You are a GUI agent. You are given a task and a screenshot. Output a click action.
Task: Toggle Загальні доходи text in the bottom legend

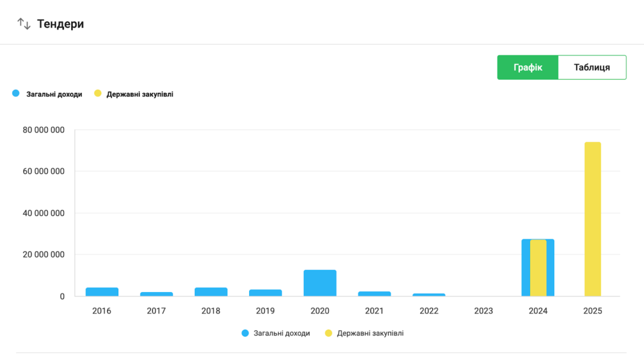[x=281, y=334]
